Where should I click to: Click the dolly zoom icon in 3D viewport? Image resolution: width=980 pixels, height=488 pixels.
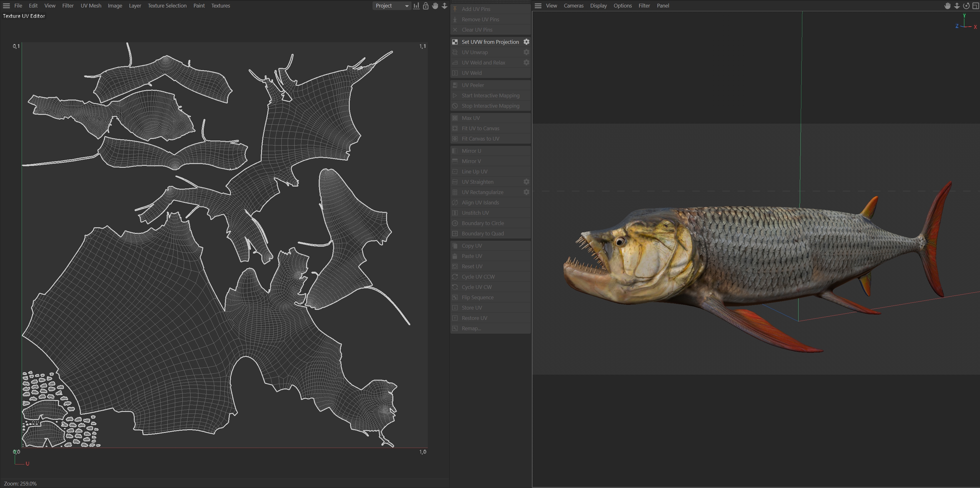coord(957,6)
